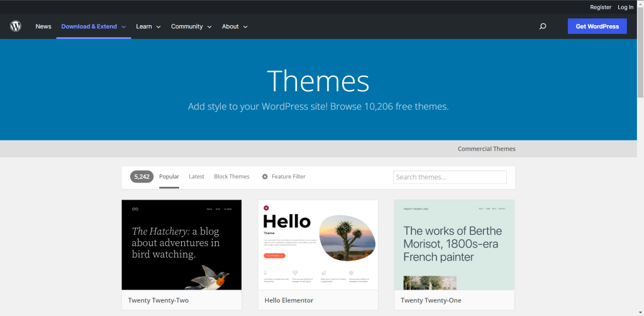The image size is (644, 316).
Task: Click the Hello Elementor theme name
Action: coord(289,300)
